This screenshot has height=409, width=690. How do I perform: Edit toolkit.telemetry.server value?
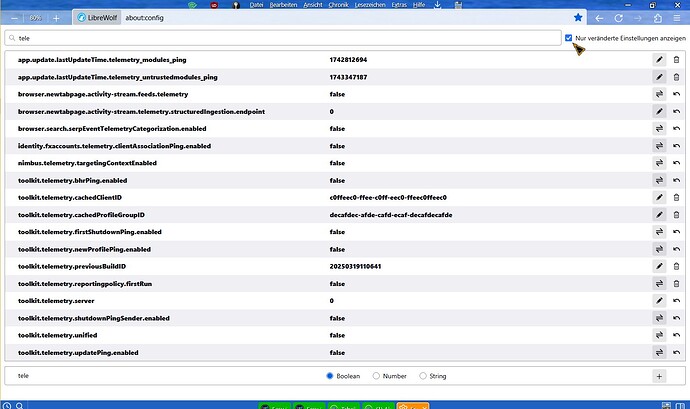pos(659,301)
